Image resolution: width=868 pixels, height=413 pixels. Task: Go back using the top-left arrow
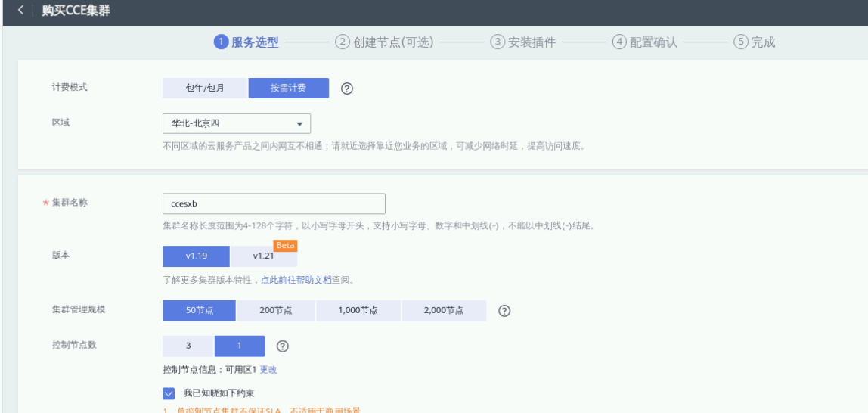tap(20, 11)
